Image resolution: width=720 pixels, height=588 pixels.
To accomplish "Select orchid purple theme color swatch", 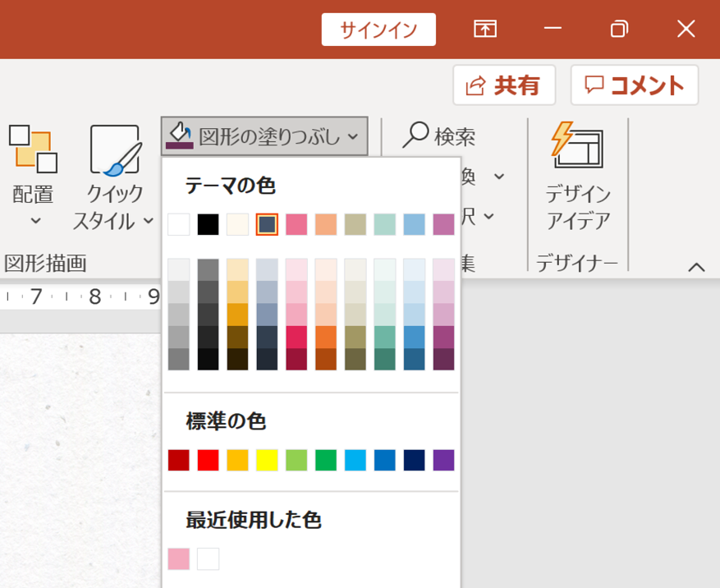I will [443, 225].
